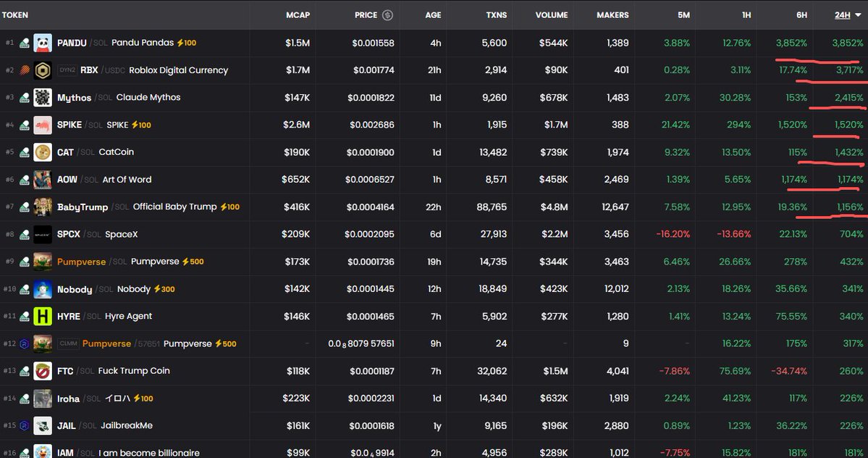
Task: Click the lightning 100 boost badge on Iroha
Action: point(143,399)
